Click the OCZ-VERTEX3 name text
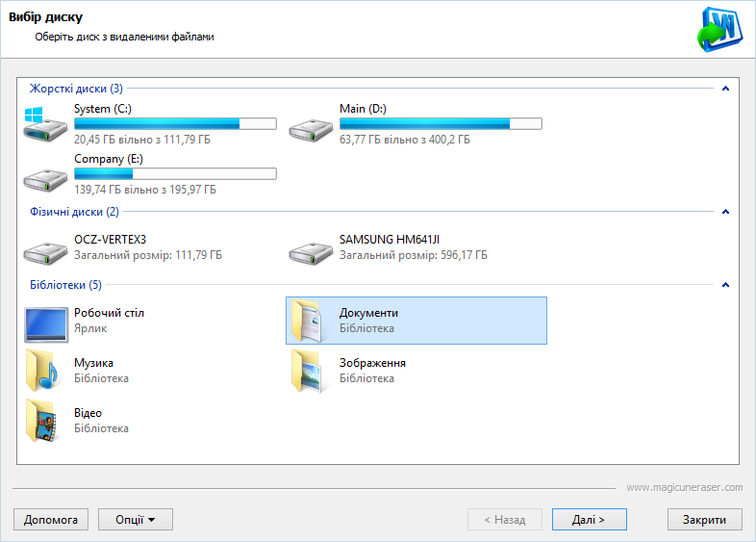Screen dimensions: 756x542 [x=110, y=240]
